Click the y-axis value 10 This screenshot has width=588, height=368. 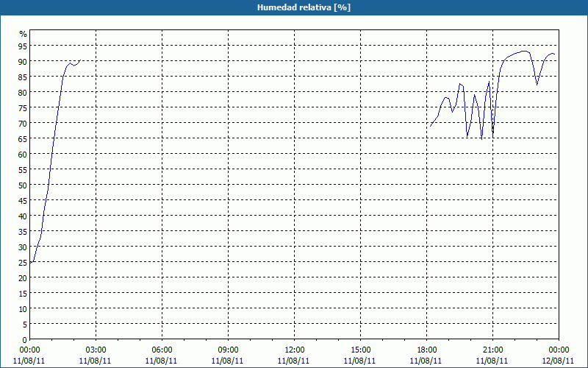[23, 309]
